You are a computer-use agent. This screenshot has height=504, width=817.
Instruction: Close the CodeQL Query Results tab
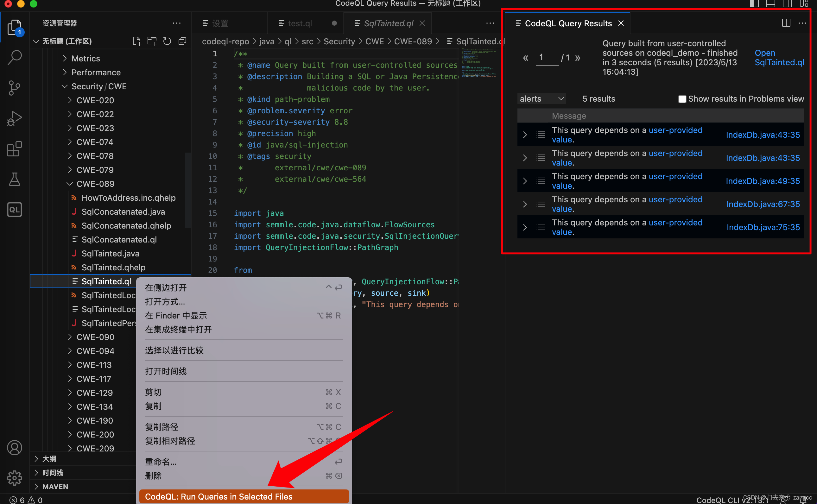click(621, 23)
